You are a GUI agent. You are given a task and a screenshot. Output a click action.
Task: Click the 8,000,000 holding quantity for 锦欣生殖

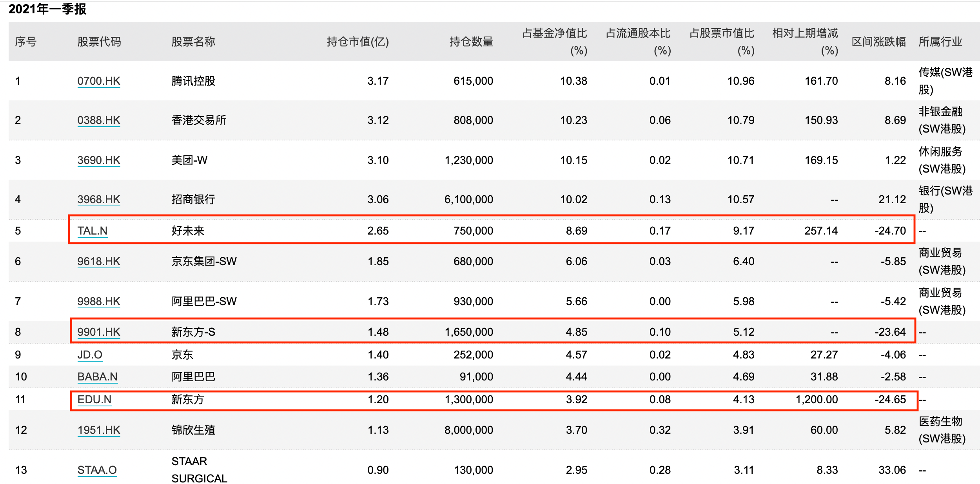click(x=469, y=430)
